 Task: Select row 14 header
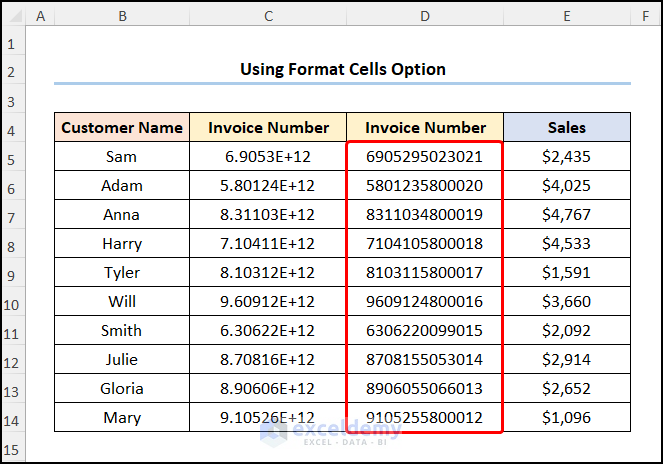click(x=12, y=418)
